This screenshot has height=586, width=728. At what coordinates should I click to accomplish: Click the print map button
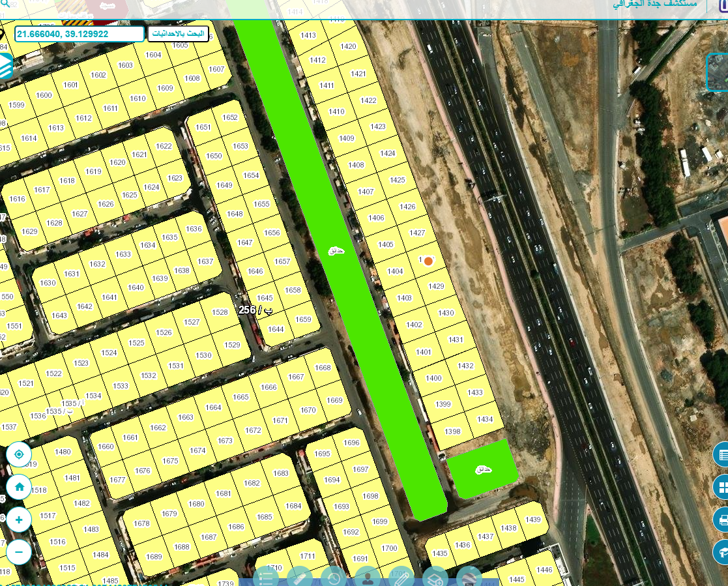721,520
